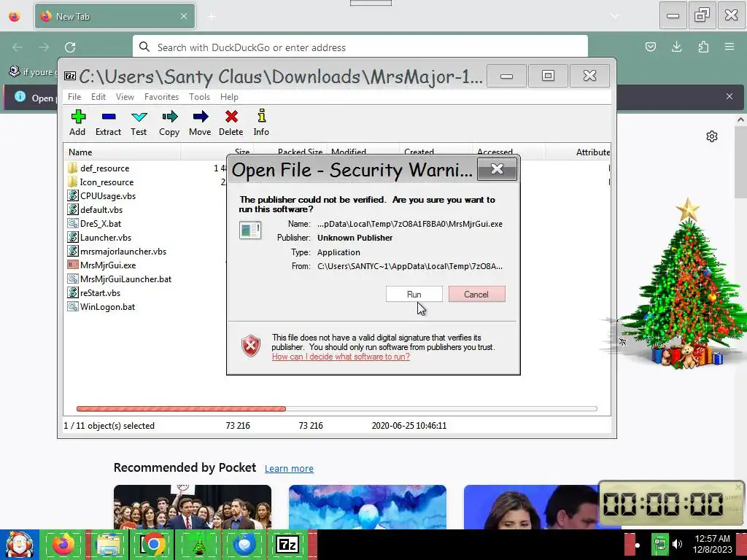Click the Firefox page scrollbar up arrow
This screenshot has height=560, width=747.
pos(740,120)
